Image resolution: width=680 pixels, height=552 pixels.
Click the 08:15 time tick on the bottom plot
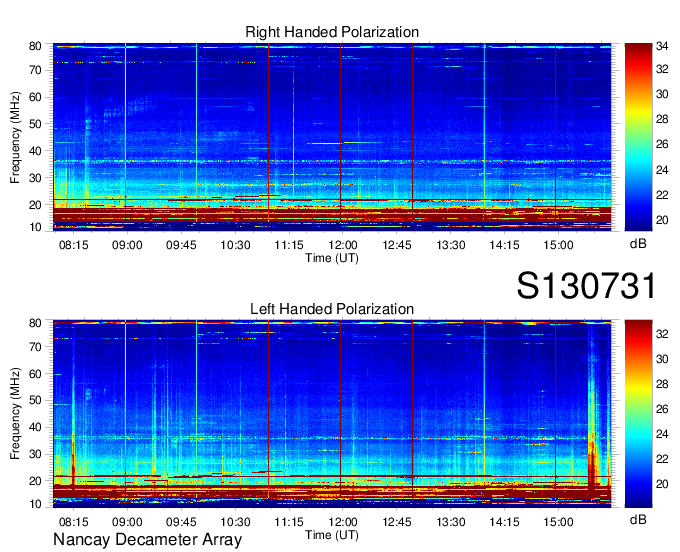(x=73, y=522)
